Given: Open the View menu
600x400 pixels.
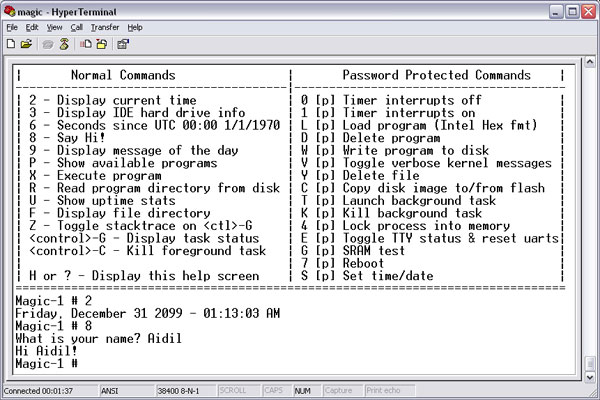Looking at the screenshot, I should tap(54, 27).
